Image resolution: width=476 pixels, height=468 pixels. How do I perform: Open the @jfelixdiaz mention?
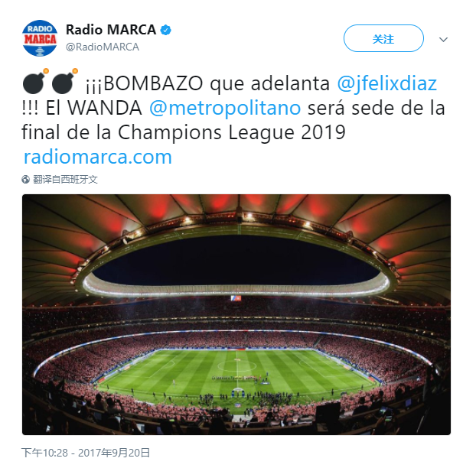pos(387,83)
